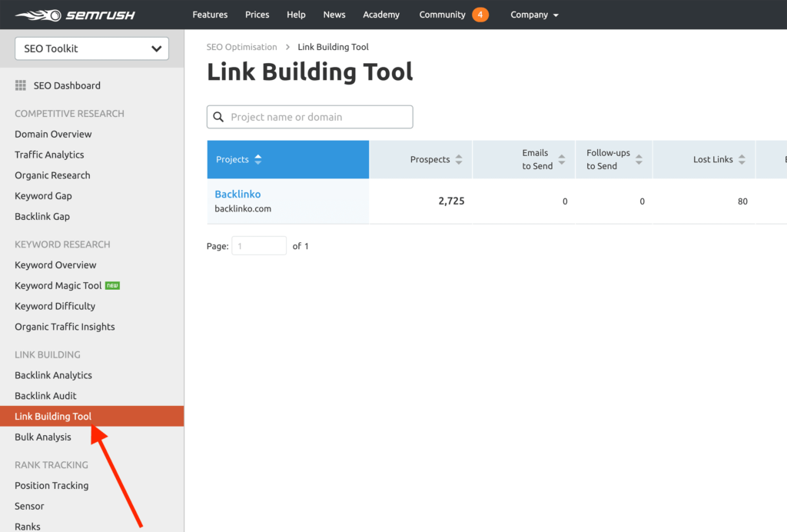The height and width of the screenshot is (532, 787).
Task: Open the Academy menu item
Action: [x=381, y=14]
